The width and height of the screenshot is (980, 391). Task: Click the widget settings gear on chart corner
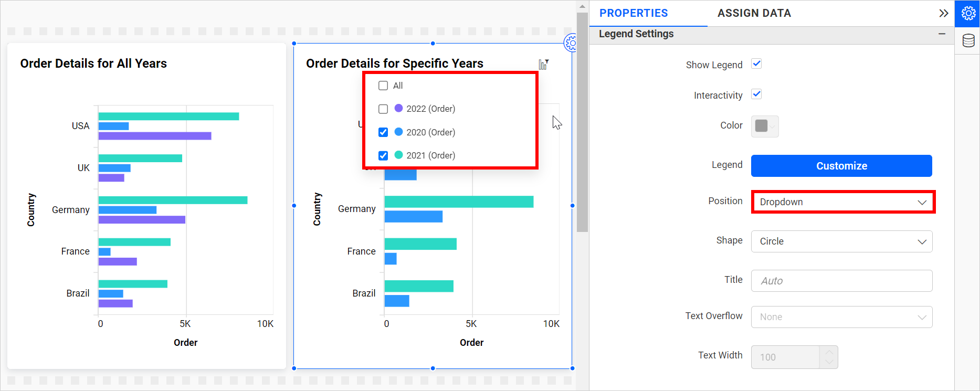point(570,43)
